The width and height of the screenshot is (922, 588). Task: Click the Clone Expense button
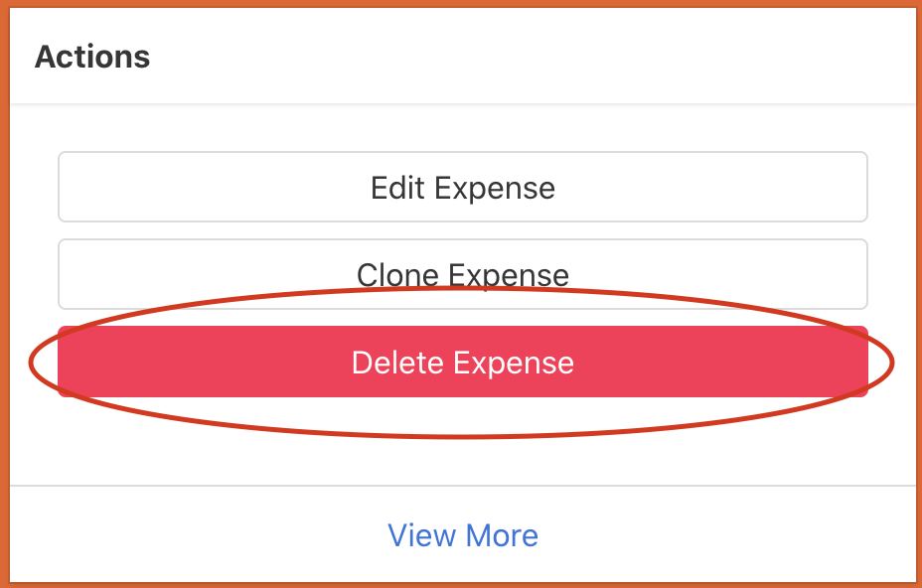pos(463,273)
